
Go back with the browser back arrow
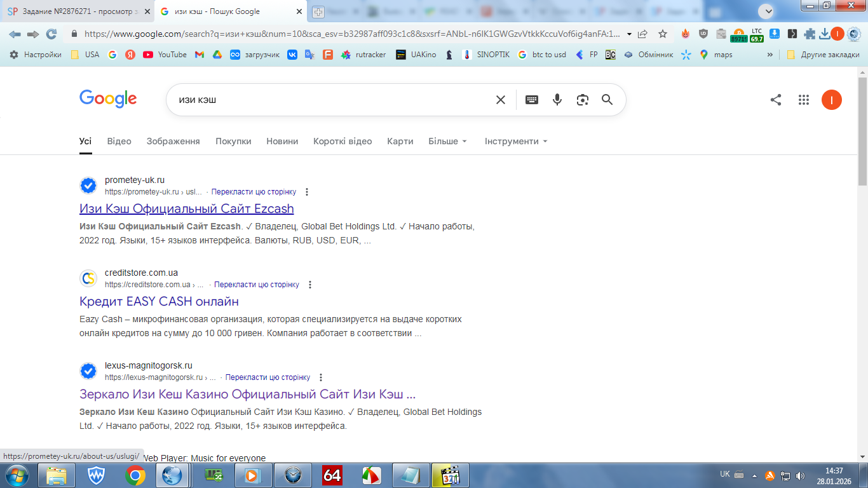(15, 34)
